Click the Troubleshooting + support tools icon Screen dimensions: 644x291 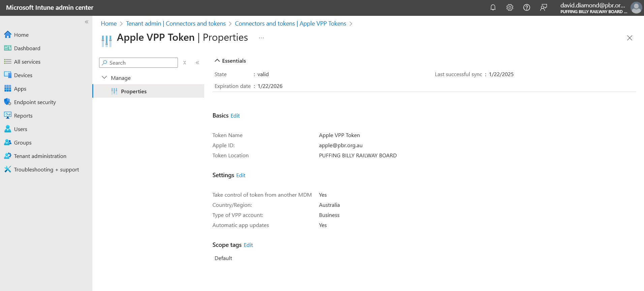(x=8, y=169)
